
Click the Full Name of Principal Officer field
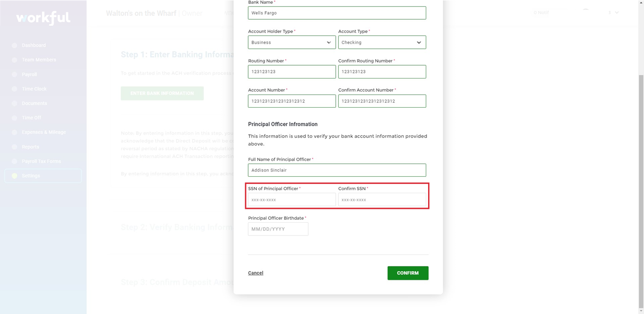coord(337,170)
